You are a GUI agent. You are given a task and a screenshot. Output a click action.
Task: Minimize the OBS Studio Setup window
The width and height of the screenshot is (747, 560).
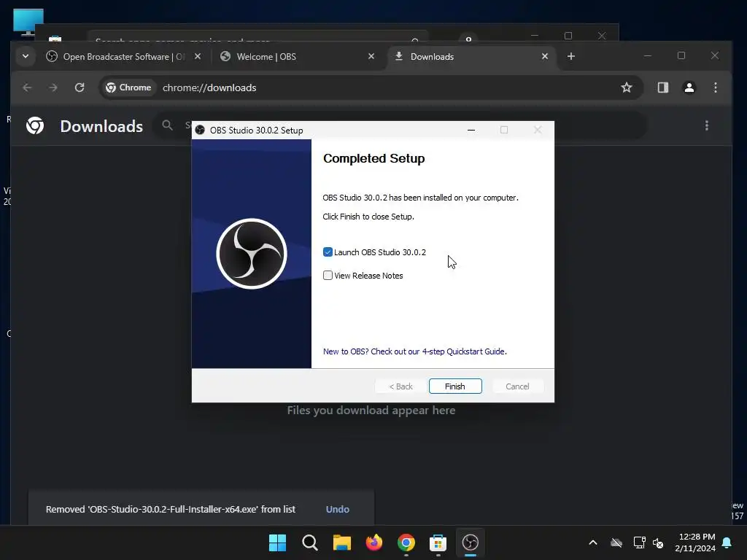[471, 130]
